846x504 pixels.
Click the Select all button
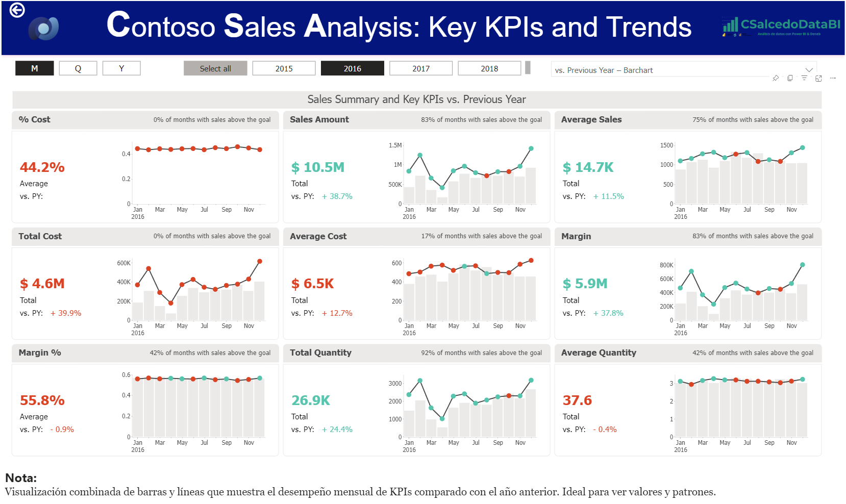click(x=215, y=68)
